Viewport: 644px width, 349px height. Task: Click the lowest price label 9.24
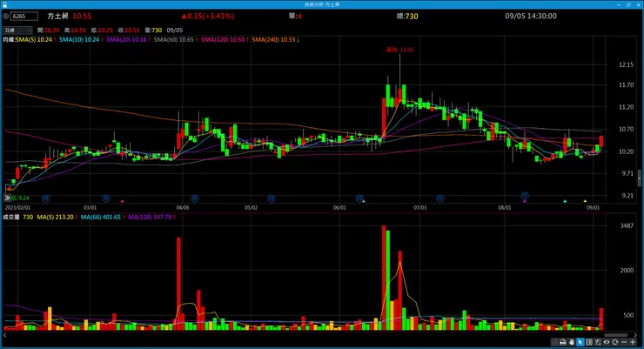[x=20, y=198]
